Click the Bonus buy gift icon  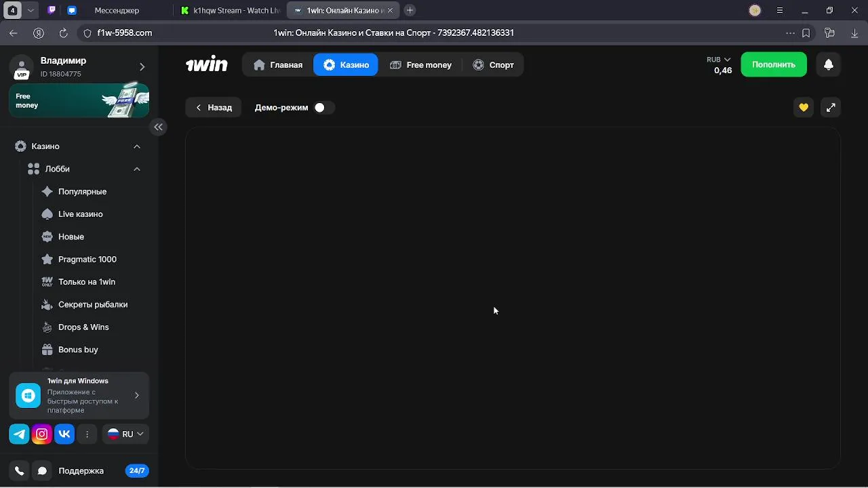tap(47, 350)
